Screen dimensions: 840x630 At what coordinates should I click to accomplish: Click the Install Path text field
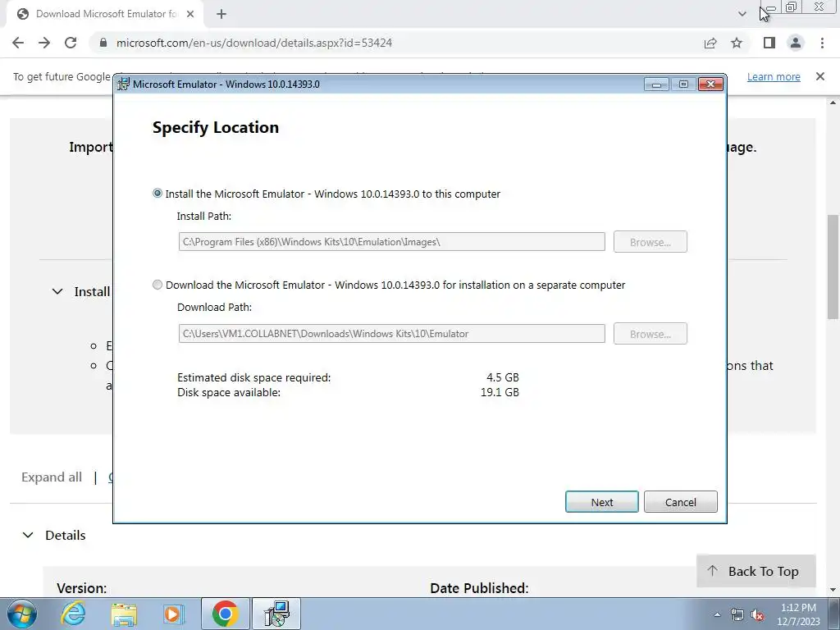[391, 242]
